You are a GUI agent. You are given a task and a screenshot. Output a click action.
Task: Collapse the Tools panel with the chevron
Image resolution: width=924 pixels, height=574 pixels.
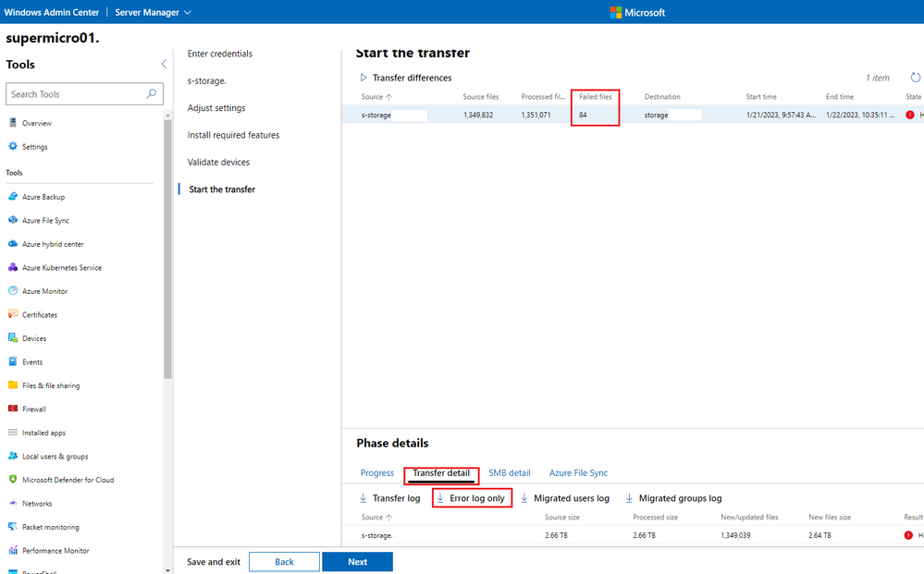click(x=164, y=64)
